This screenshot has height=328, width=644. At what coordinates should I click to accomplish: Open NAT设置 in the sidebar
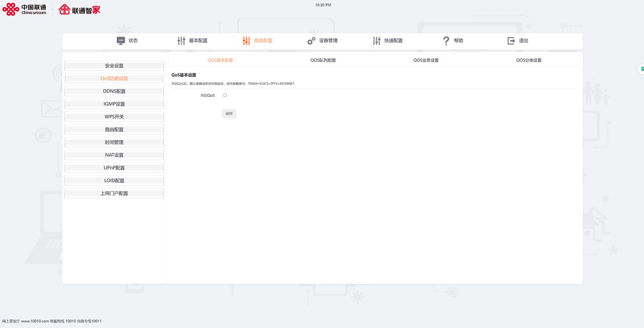pos(114,155)
